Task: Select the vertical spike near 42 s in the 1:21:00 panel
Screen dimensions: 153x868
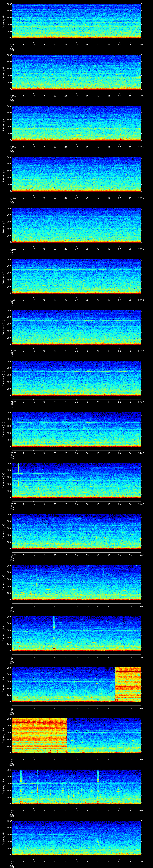Action: tap(102, 366)
